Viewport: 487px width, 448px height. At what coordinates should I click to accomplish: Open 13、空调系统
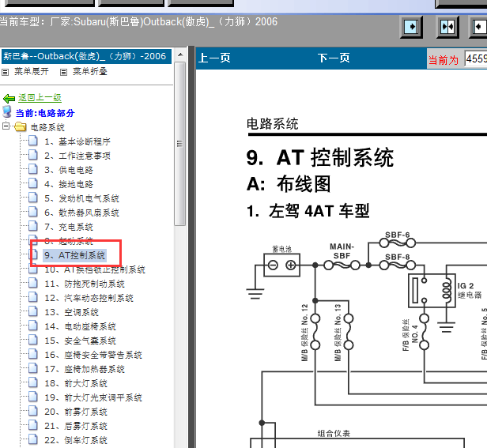[x=71, y=312]
